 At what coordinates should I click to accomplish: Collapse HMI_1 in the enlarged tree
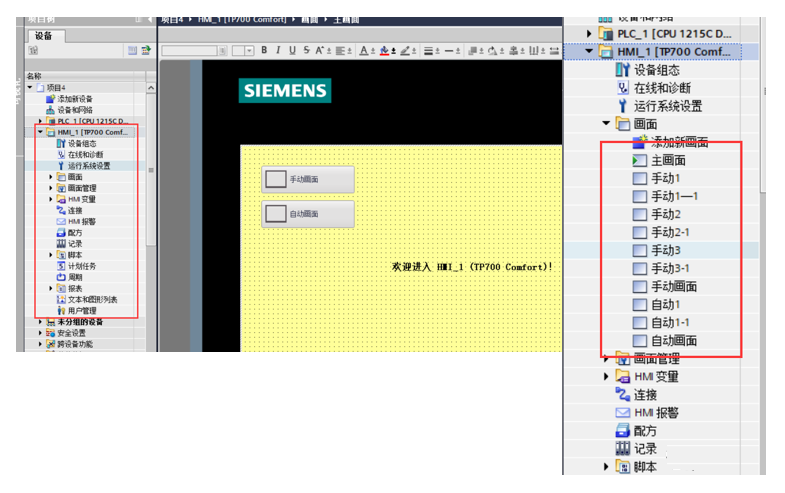click(589, 51)
